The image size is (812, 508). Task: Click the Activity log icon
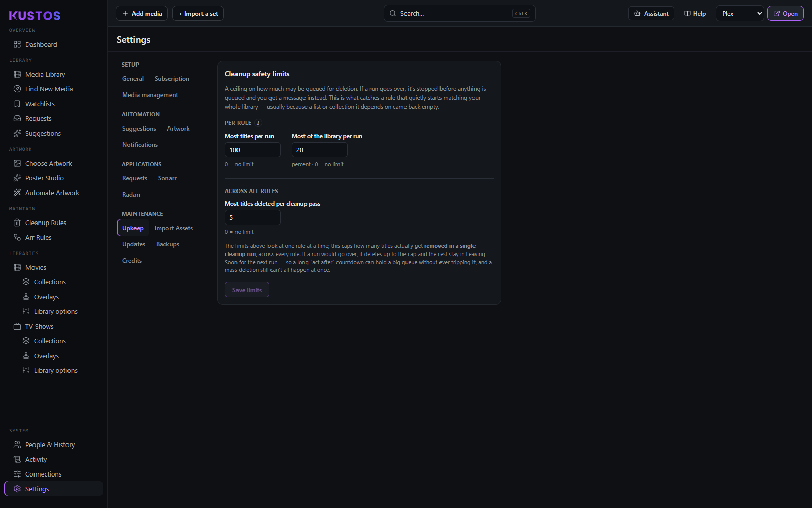pyautogui.click(x=17, y=459)
